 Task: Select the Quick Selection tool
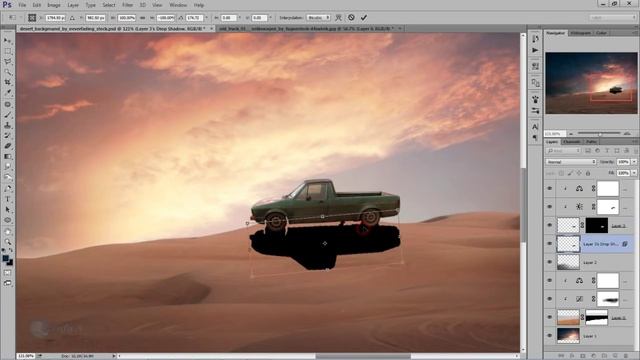7,72
